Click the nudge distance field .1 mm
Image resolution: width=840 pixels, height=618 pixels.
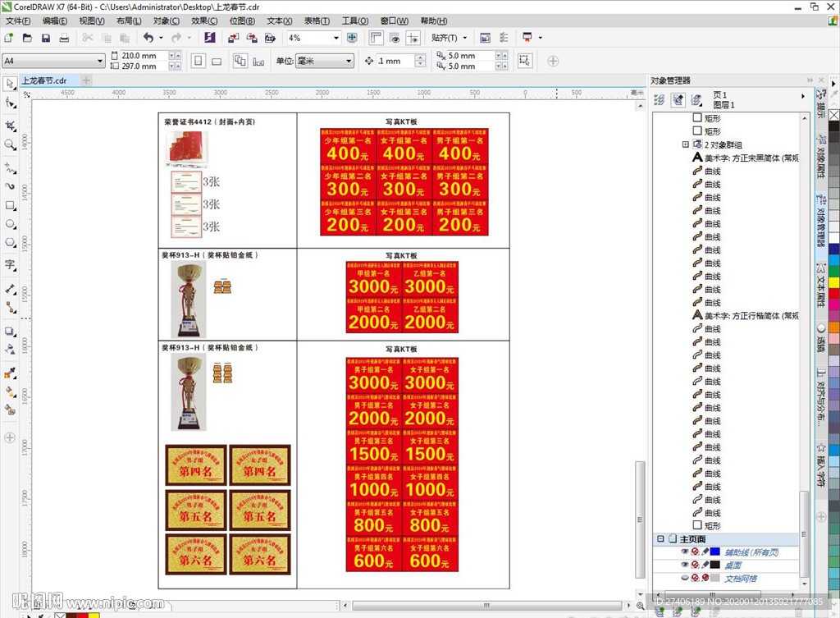click(x=395, y=61)
